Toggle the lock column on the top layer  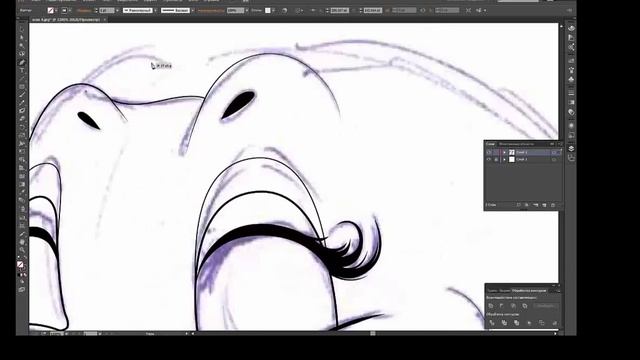(496, 153)
